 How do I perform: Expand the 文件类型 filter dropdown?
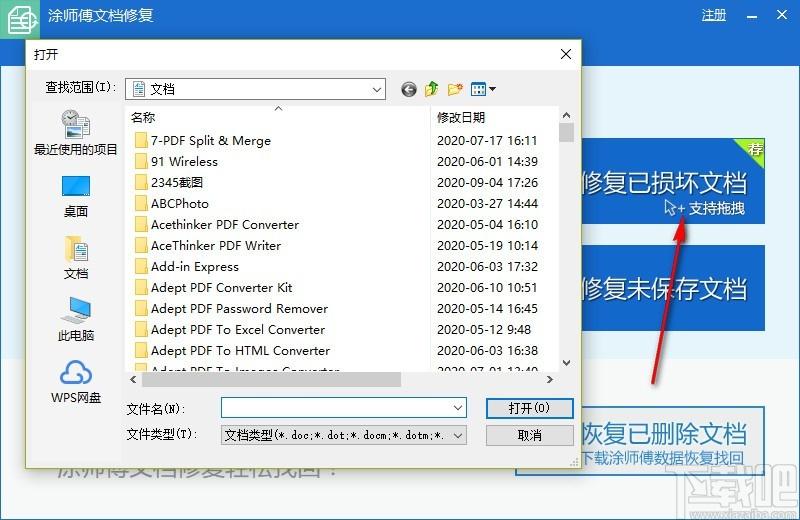[x=458, y=435]
